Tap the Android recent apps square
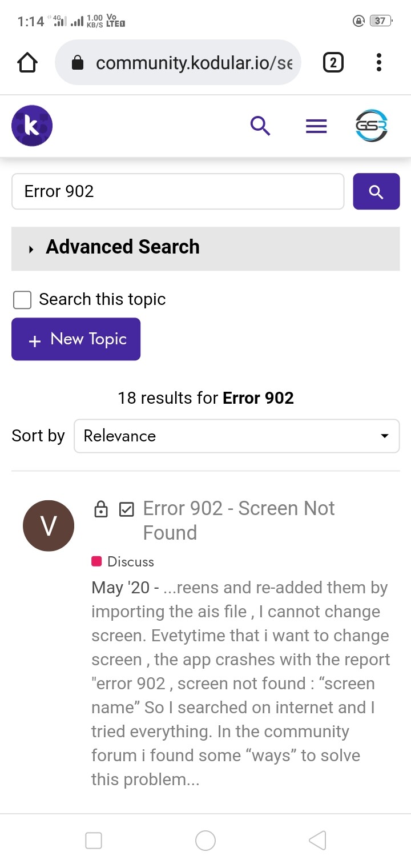Image resolution: width=411 pixels, height=868 pixels. tap(94, 840)
